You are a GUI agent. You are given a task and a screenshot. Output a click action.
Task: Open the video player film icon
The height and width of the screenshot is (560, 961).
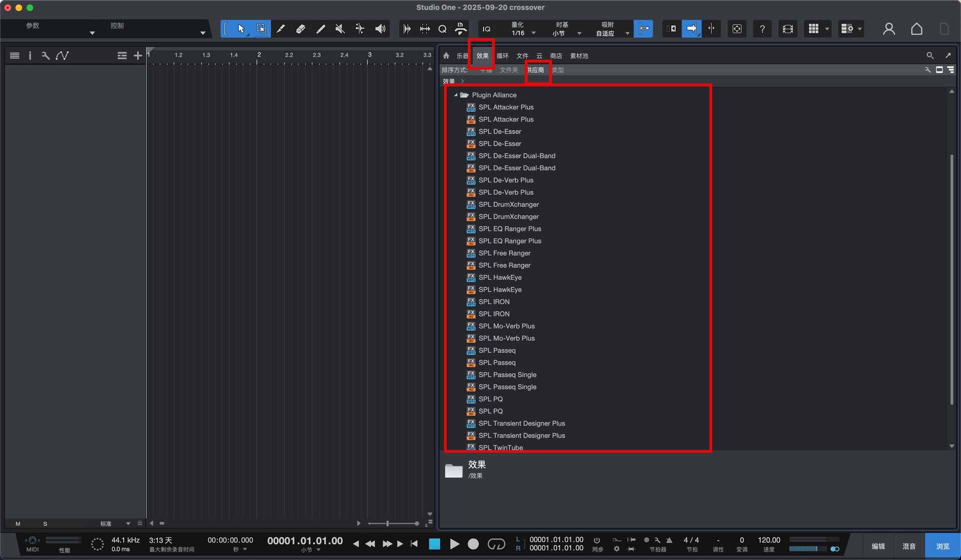(x=787, y=29)
